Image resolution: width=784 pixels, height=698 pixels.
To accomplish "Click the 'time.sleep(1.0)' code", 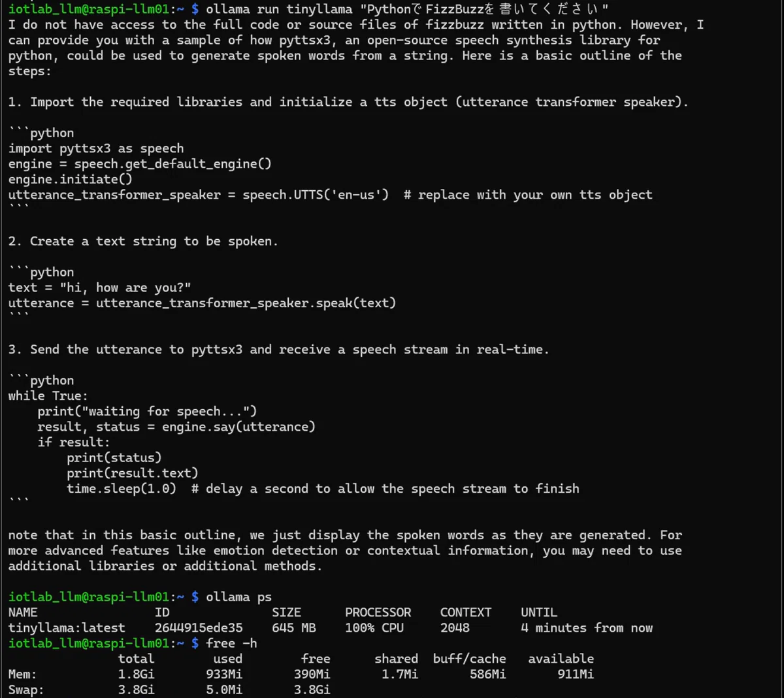I will click(122, 489).
